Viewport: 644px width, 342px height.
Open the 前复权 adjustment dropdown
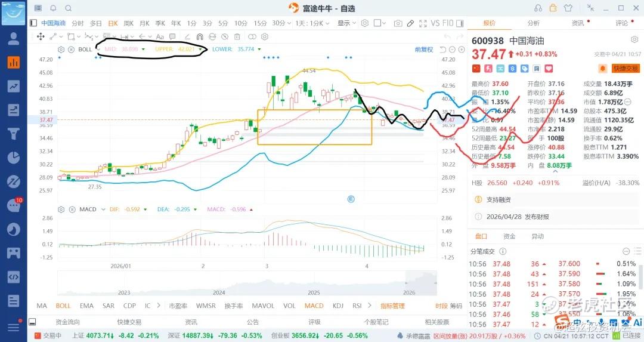424,50
